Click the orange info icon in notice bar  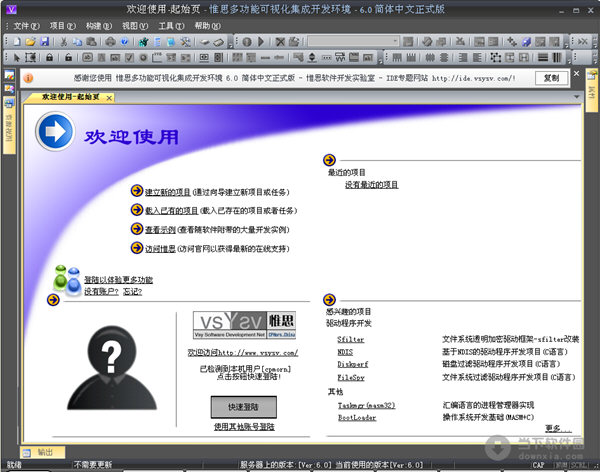(28, 78)
